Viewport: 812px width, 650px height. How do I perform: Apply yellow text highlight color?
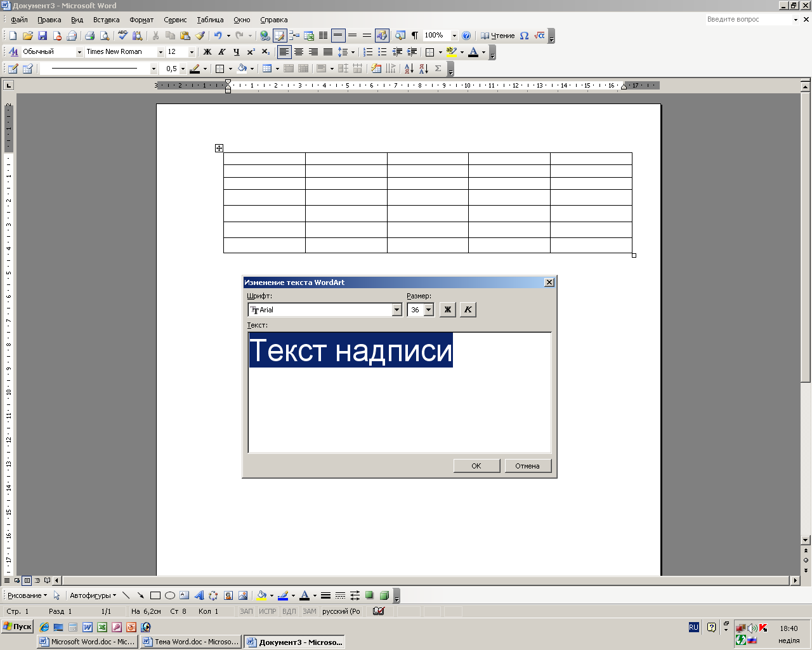451,52
